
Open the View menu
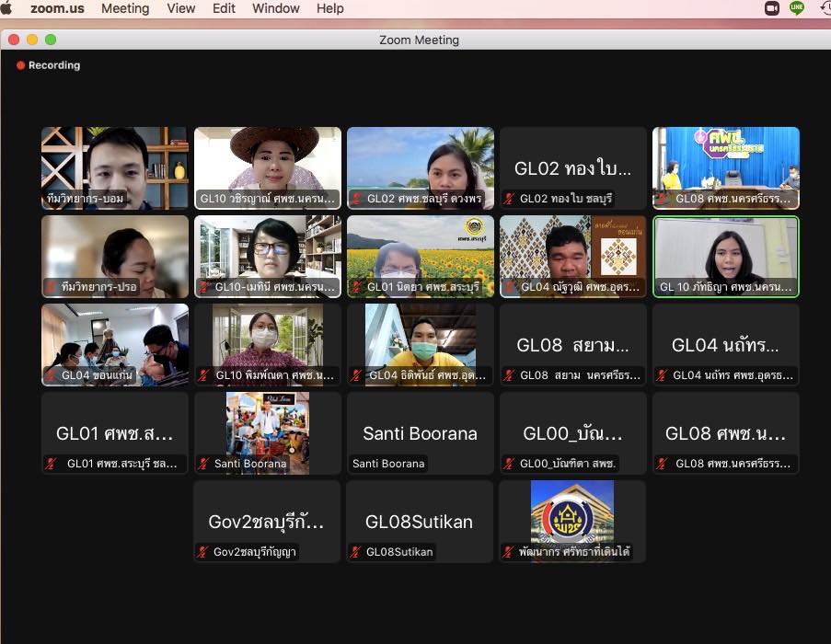181,8
